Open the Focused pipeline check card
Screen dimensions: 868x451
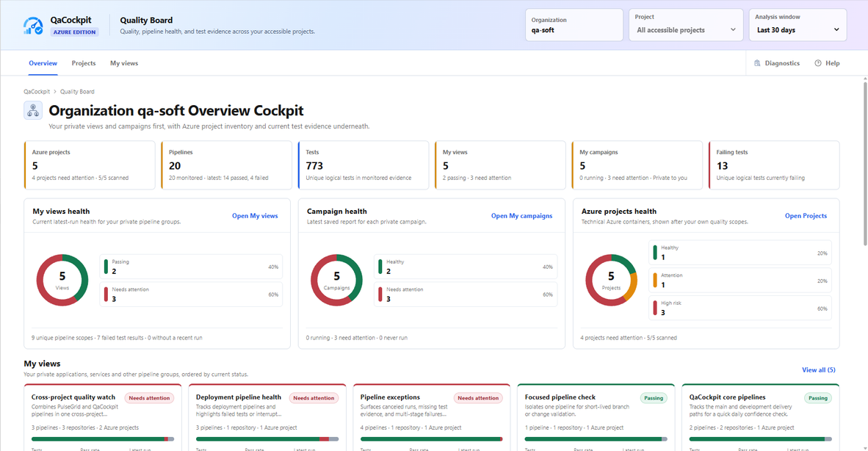[596, 418]
